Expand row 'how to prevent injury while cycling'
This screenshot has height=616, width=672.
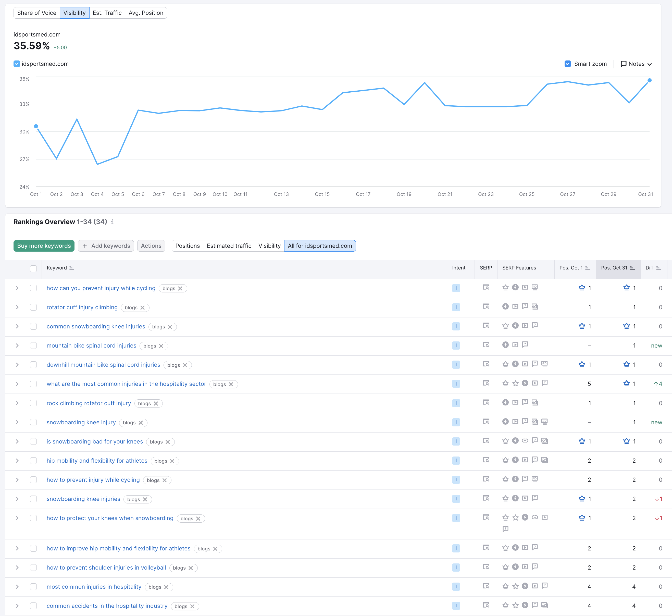click(17, 480)
